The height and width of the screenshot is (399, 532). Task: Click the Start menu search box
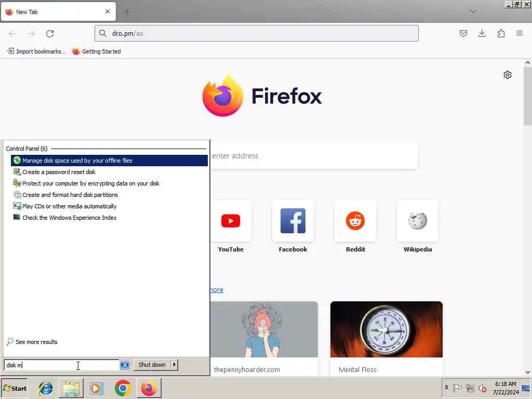62,365
